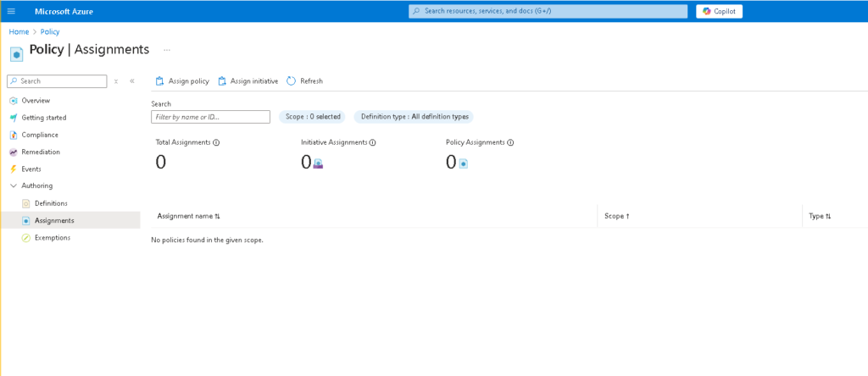Screen dimensions: 868x376
Task: Go to Home breadcrumb link
Action: click(19, 32)
